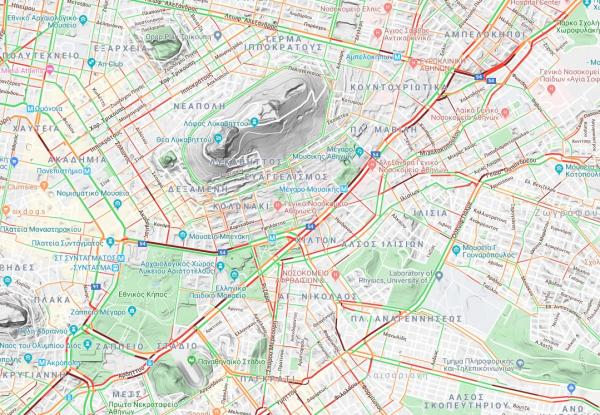Select the Αμπελόκηποι metro station icon
Image resolution: width=600 pixels, height=415 pixels.
[x=398, y=57]
